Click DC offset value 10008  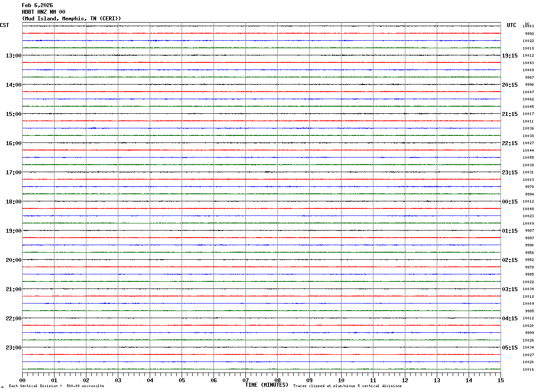coord(528,70)
